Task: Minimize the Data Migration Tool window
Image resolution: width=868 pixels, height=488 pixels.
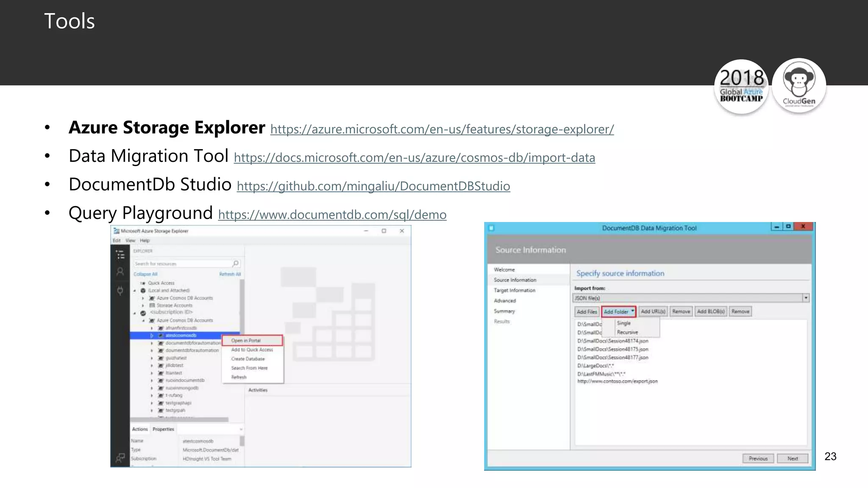Action: click(x=776, y=227)
